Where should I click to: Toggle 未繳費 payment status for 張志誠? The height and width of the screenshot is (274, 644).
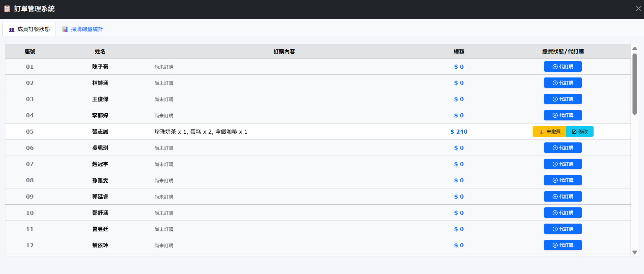pyautogui.click(x=549, y=132)
